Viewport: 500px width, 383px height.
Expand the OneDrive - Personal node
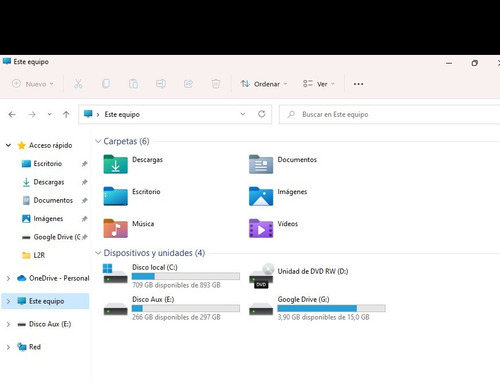click(8, 278)
